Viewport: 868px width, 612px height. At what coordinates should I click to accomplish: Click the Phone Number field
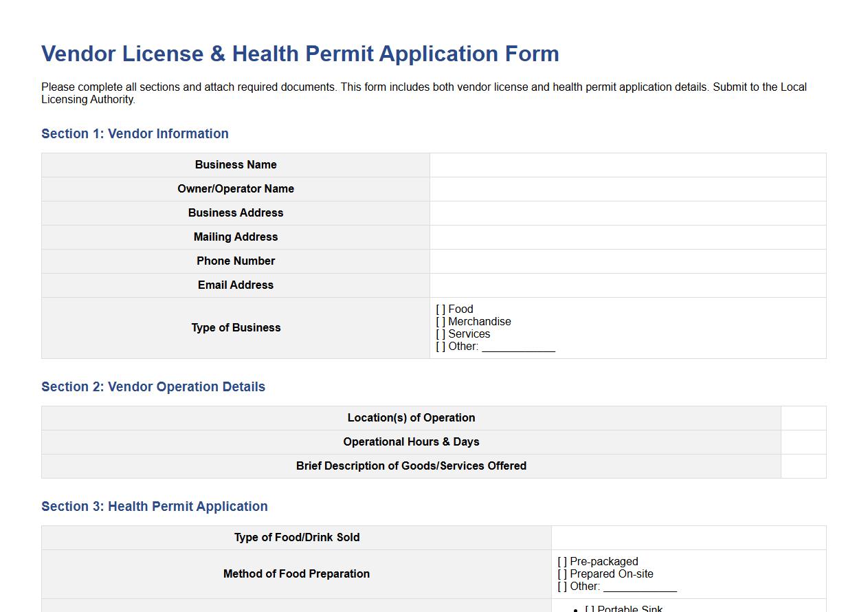pyautogui.click(x=627, y=261)
